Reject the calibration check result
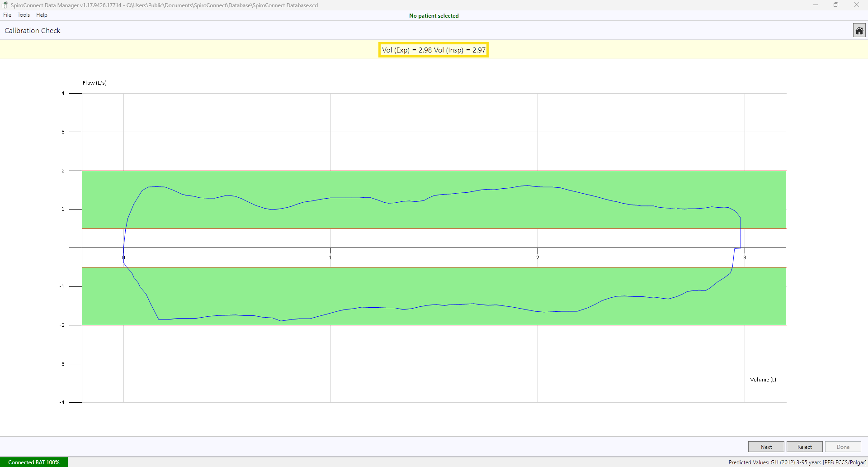Viewport: 868px width, 467px height. click(x=804, y=447)
